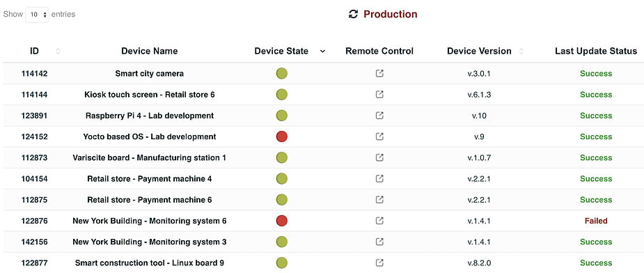Image resolution: width=644 pixels, height=273 pixels.
Task: Click green state dot for Raspberry Pi 4
Action: point(281,116)
